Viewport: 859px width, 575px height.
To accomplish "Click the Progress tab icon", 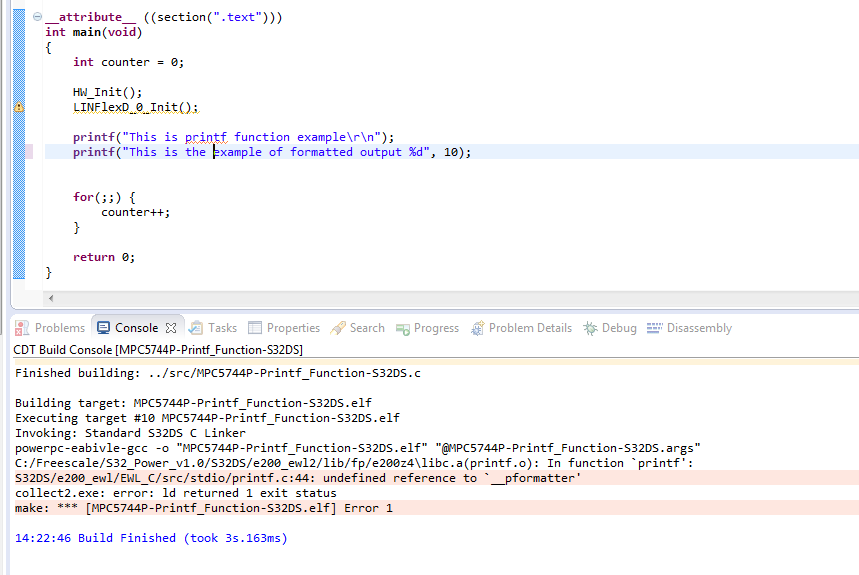I will [403, 329].
